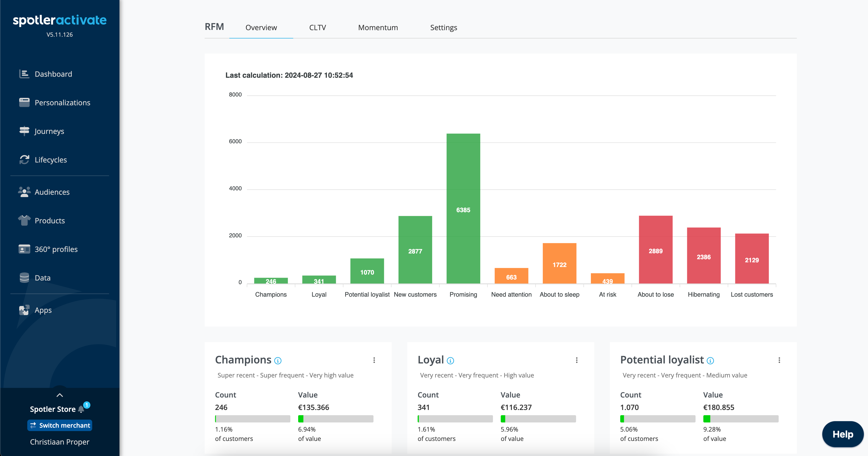Open the Champions card three-dot menu

click(374, 360)
